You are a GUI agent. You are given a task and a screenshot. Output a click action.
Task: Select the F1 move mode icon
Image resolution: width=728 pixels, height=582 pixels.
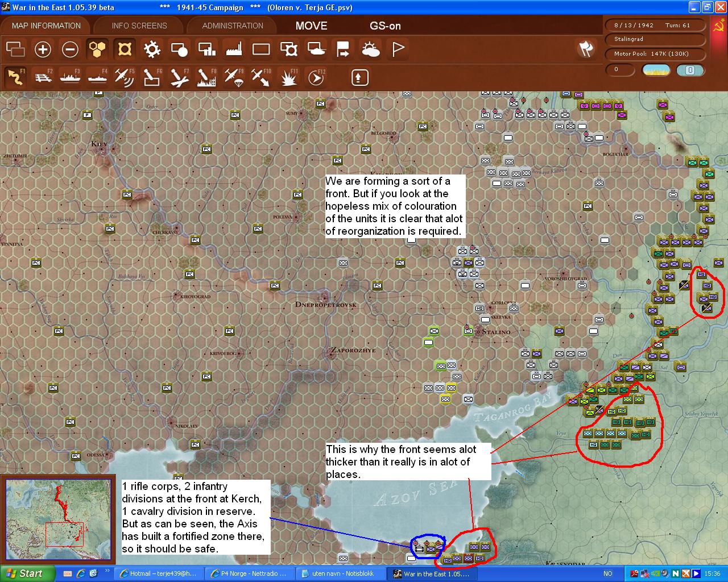click(x=15, y=77)
